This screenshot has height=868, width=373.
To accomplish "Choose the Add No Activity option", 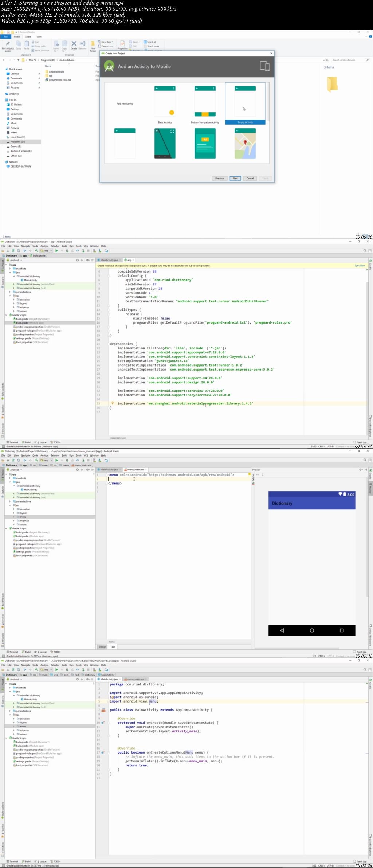I will pos(125,103).
